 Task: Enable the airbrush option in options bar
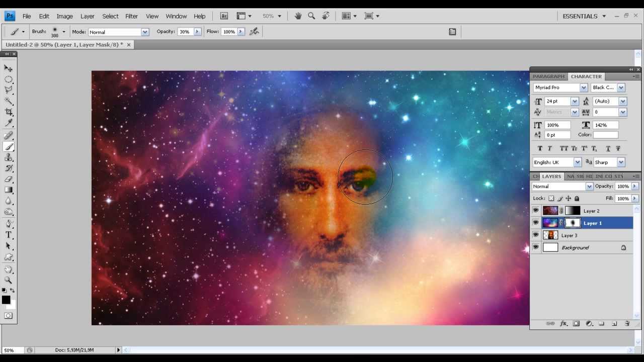(x=254, y=32)
